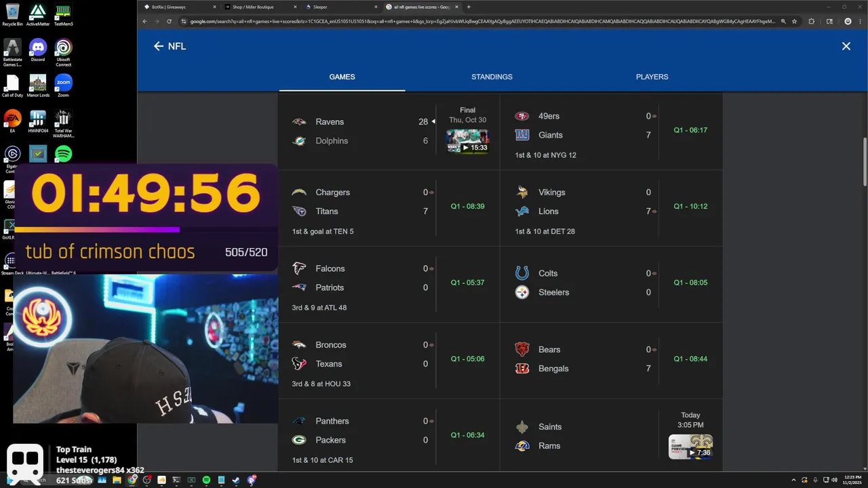The image size is (868, 488).
Task: Select the Games tab
Action: [x=342, y=77]
